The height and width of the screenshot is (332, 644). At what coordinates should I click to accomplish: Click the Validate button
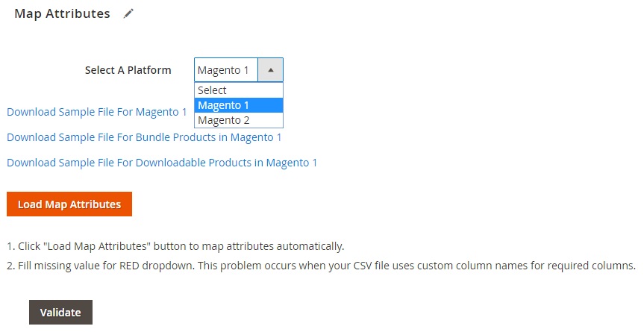click(x=60, y=313)
